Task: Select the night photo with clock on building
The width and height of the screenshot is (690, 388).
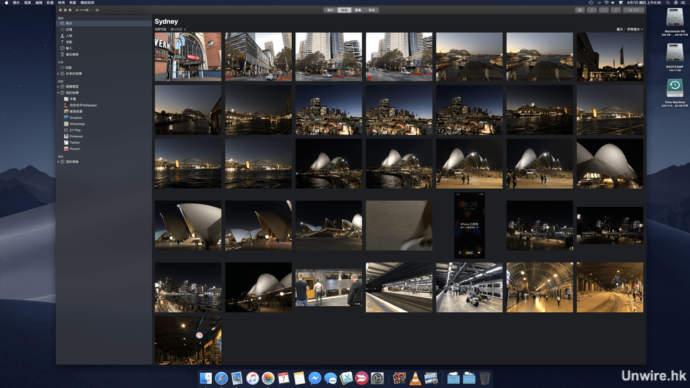Action: (x=188, y=340)
